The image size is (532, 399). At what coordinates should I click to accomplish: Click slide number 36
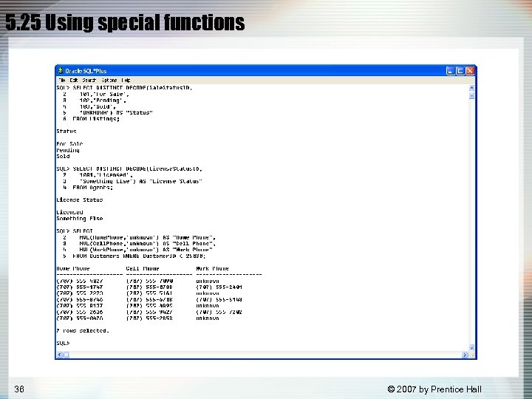click(19, 389)
